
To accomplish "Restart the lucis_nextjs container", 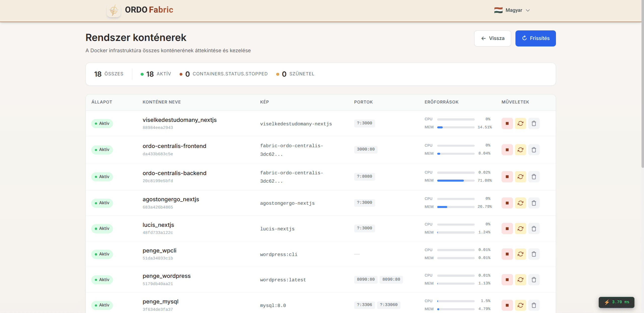I will pyautogui.click(x=520, y=229).
